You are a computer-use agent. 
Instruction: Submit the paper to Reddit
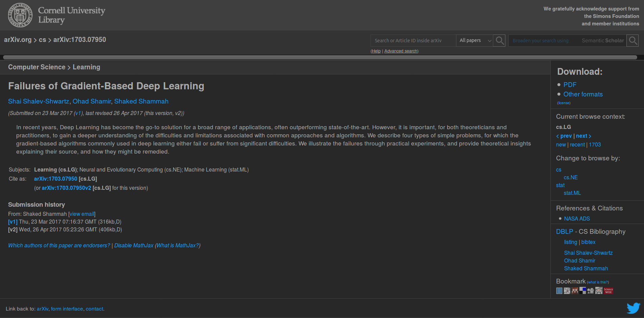(599, 290)
